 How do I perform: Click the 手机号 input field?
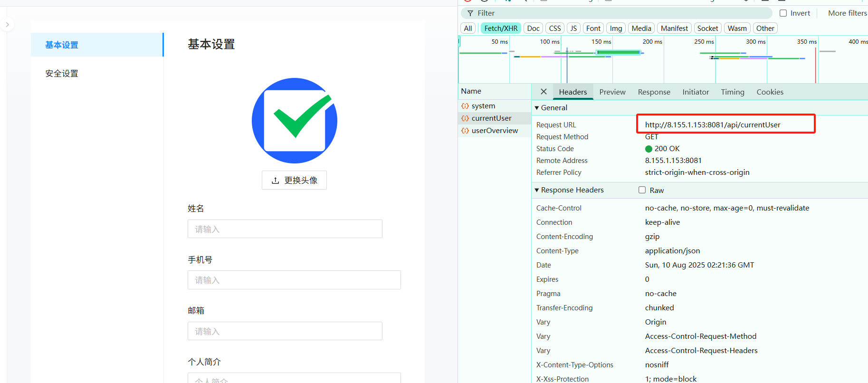pyautogui.click(x=294, y=280)
